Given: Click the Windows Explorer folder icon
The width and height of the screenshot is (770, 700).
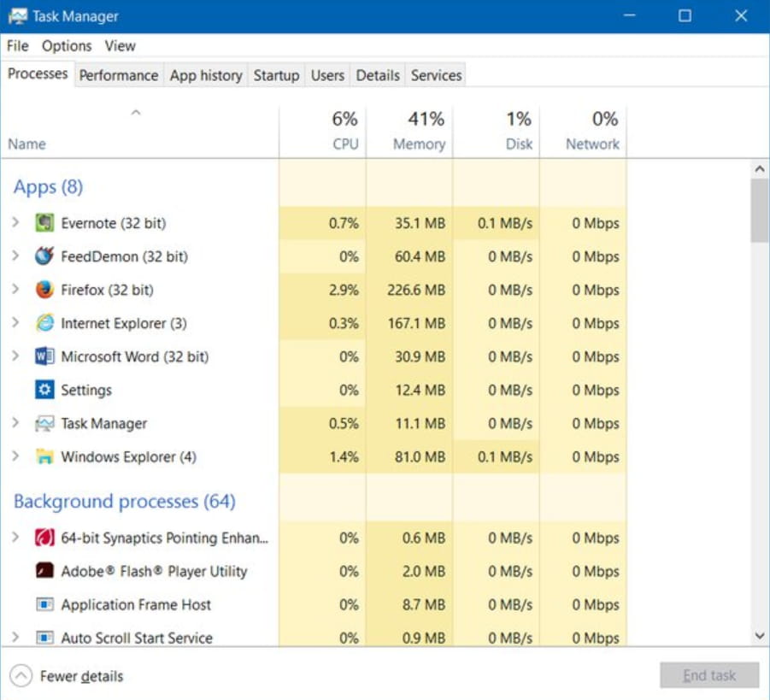Looking at the screenshot, I should [44, 457].
